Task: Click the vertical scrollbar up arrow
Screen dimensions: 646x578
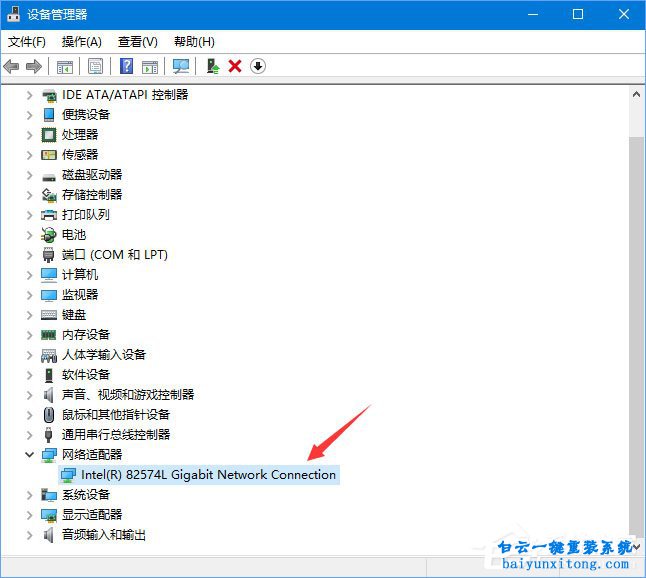Action: click(x=637, y=94)
